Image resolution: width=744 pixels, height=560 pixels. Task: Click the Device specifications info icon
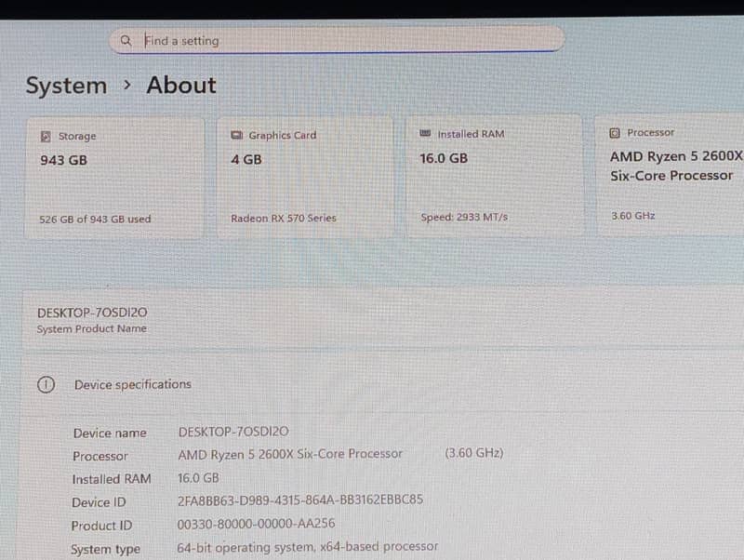pos(46,385)
